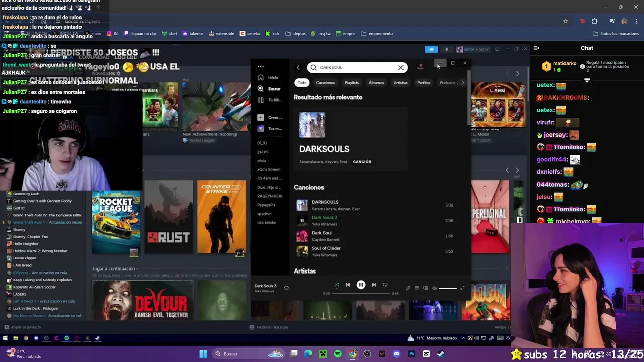Use the Spotify results scrollbar

(x=469, y=98)
